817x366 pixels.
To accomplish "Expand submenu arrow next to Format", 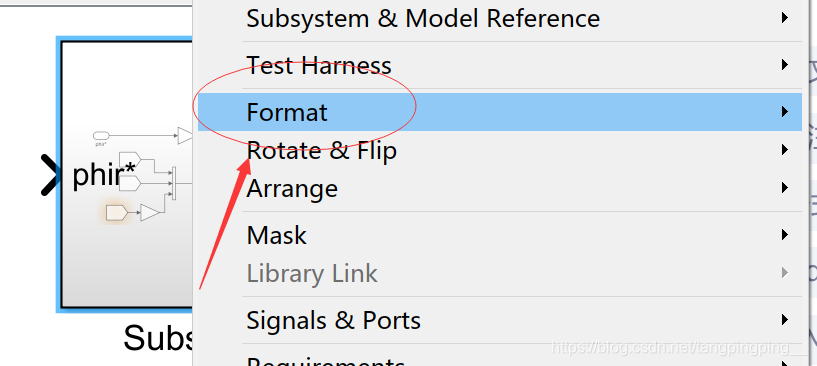I will [x=785, y=112].
